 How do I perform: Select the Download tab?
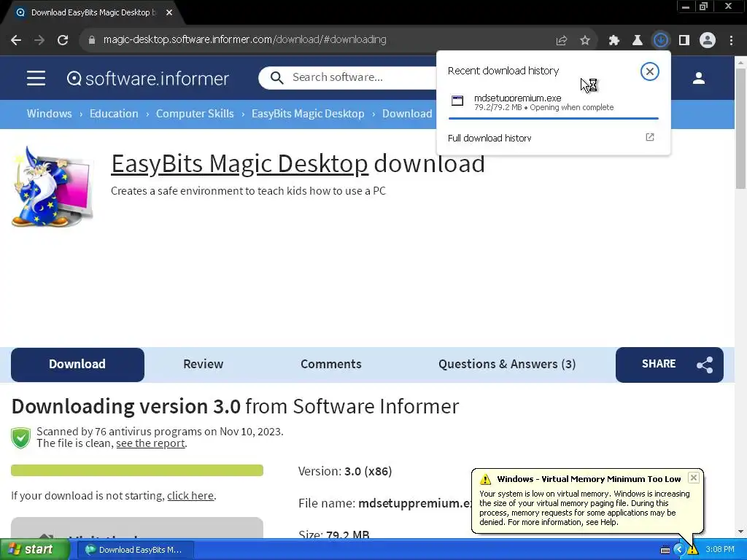(x=77, y=365)
